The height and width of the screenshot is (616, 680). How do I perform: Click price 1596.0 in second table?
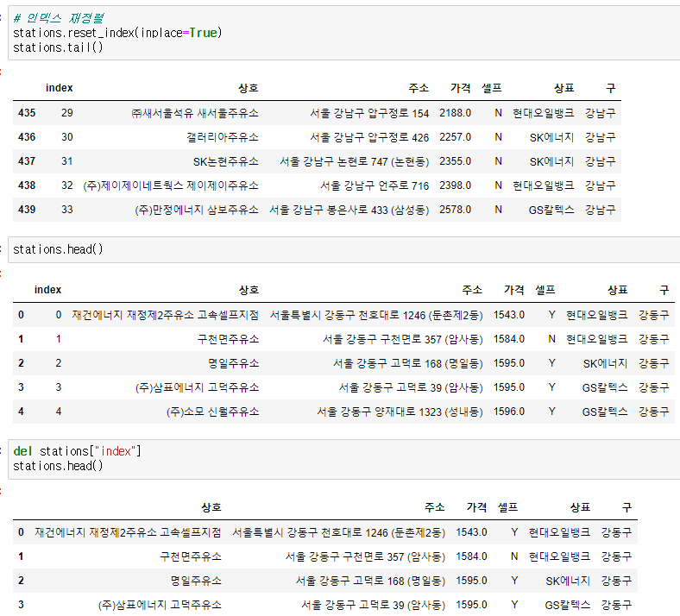click(x=508, y=412)
